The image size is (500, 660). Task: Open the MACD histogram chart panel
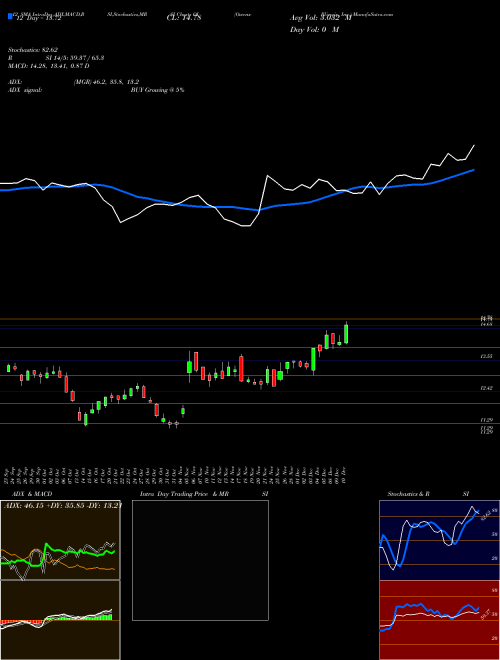[60, 620]
